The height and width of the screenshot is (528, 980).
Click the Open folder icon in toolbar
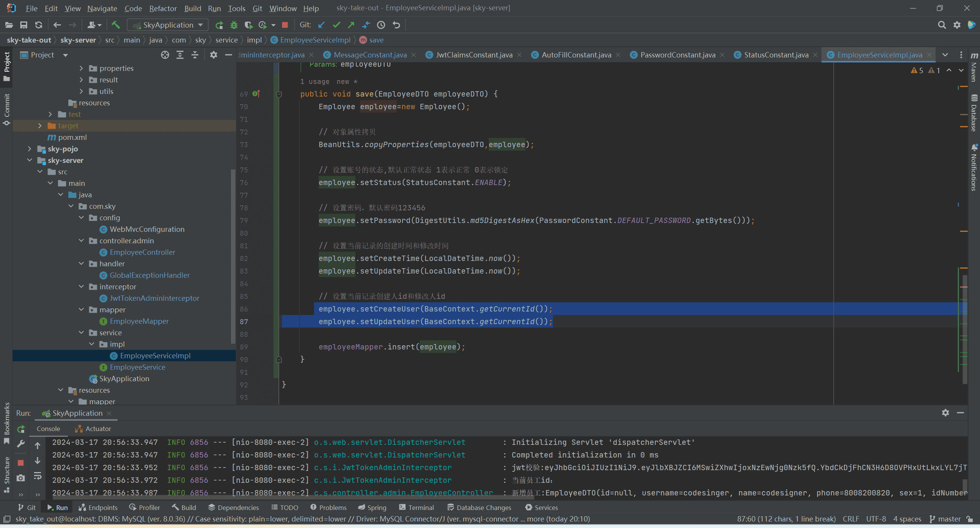(x=9, y=25)
